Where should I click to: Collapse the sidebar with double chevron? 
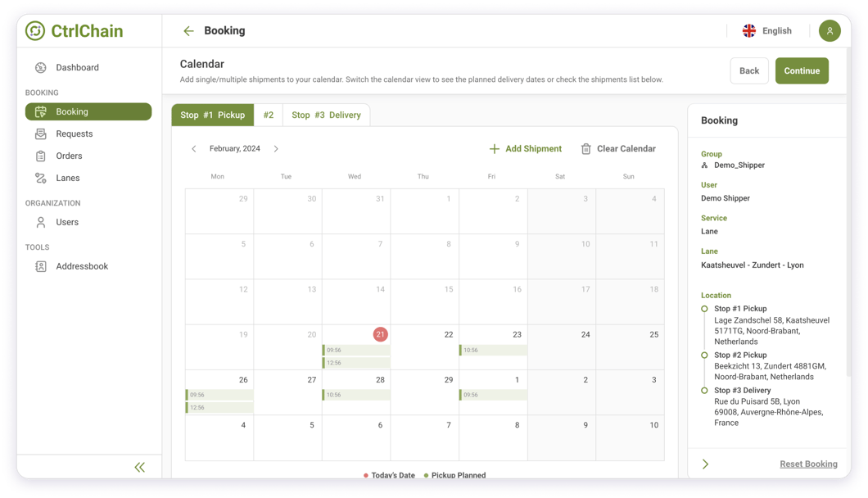point(139,467)
